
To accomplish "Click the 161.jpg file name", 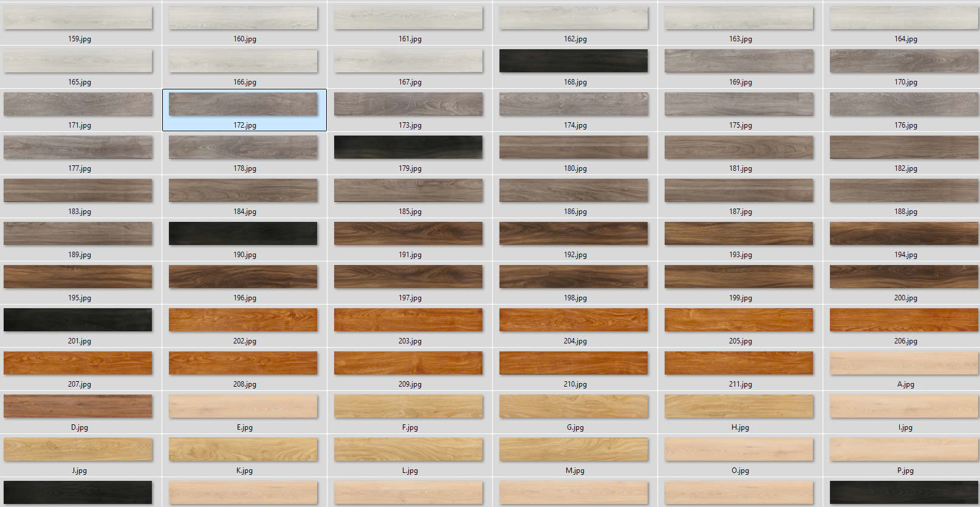I will tap(410, 39).
